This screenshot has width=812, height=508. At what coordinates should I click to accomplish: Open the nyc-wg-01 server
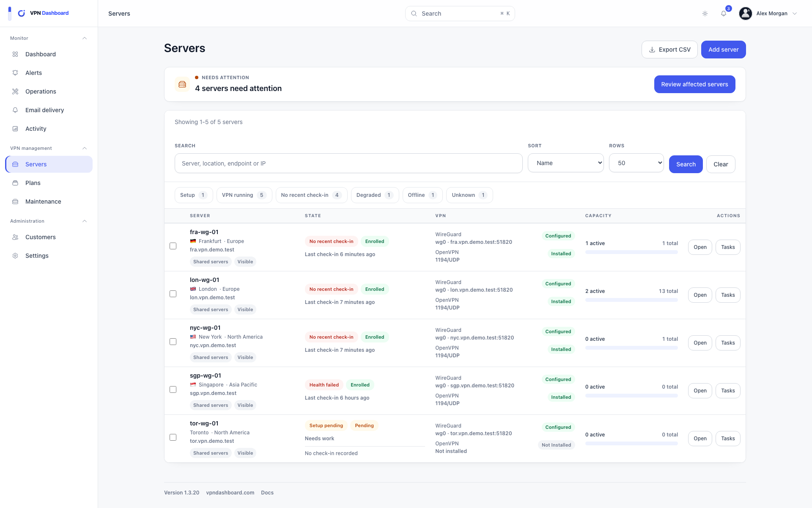coord(700,343)
